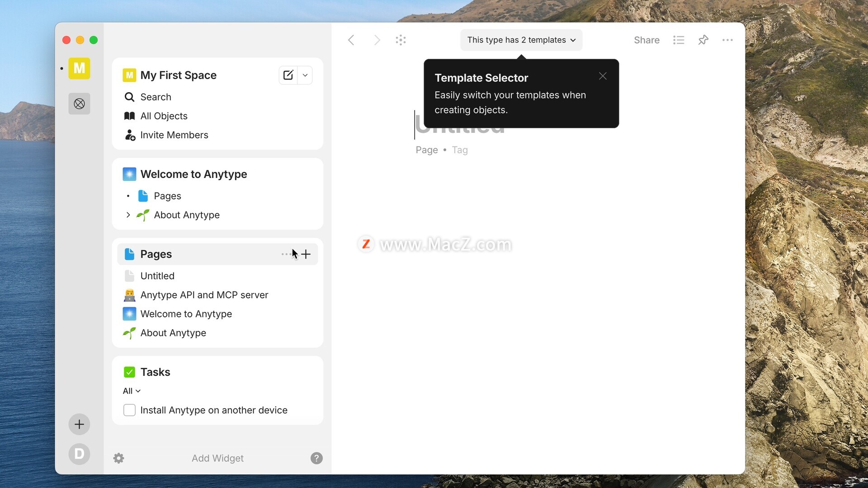Viewport: 868px width, 488px height.
Task: Click the Share button
Action: pyautogui.click(x=646, y=40)
